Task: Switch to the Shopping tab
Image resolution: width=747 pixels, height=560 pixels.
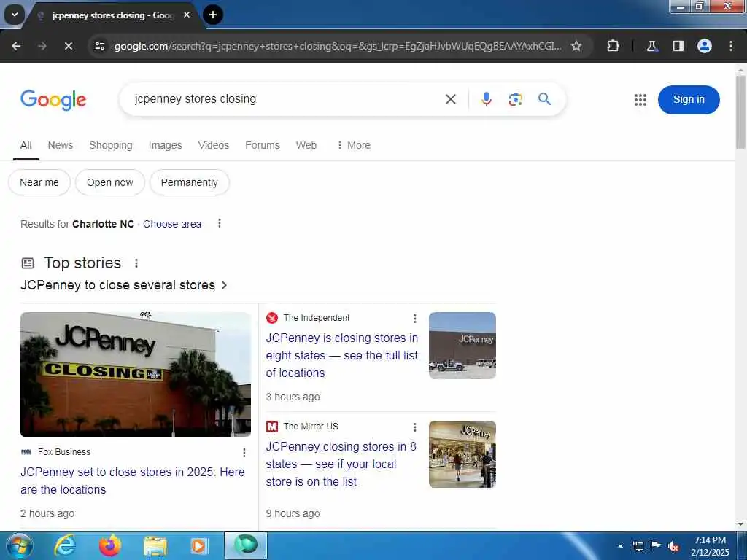Action: point(111,145)
